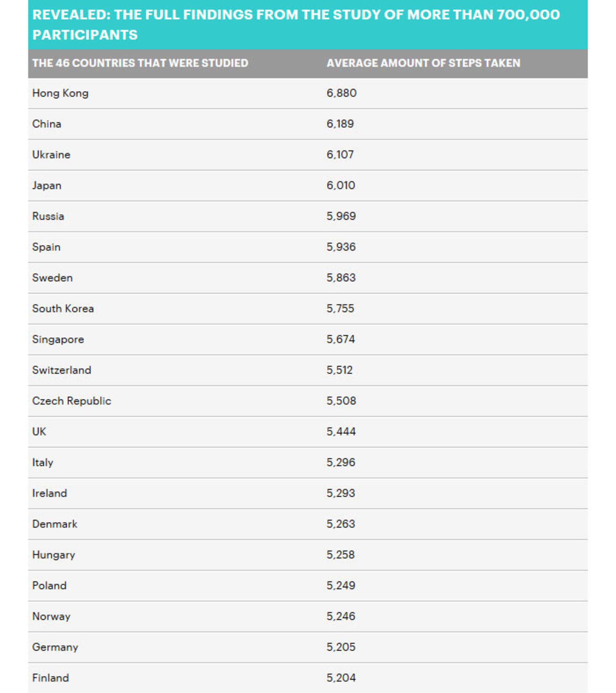Click the Denmark country cell
Image resolution: width=616 pixels, height=693 pixels.
click(x=55, y=524)
